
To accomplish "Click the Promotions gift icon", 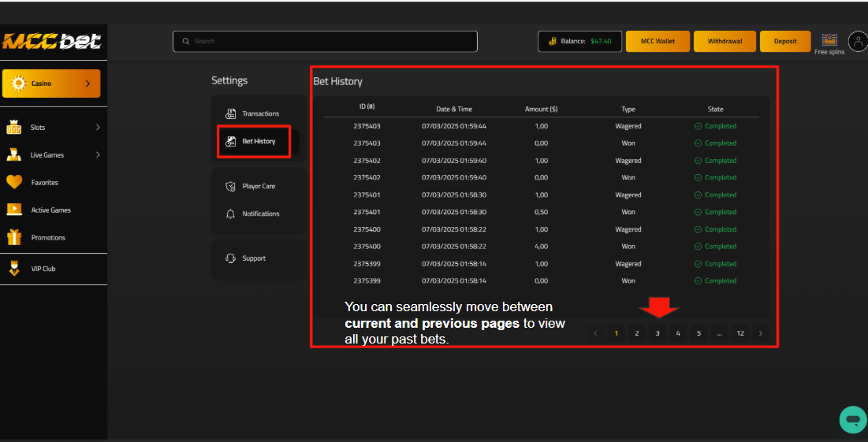I will point(14,237).
